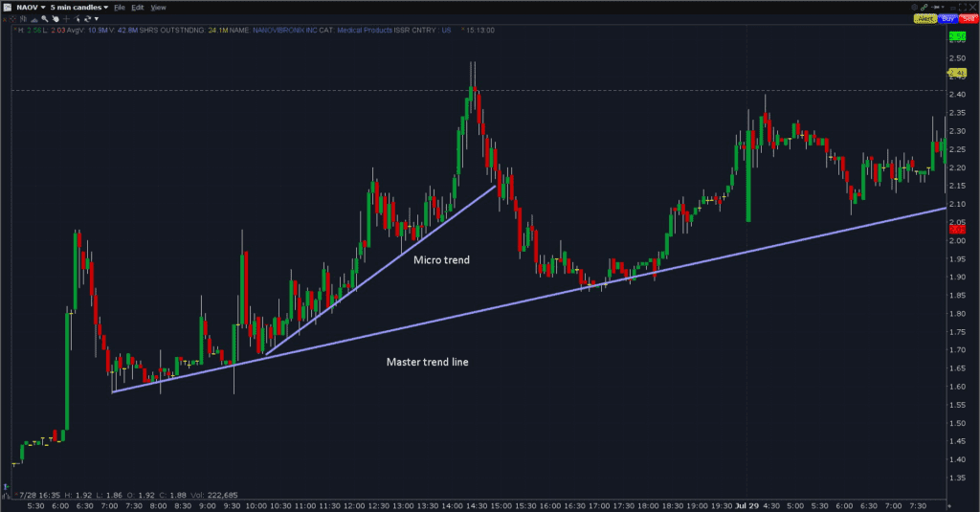Open the Edit menu

138,8
